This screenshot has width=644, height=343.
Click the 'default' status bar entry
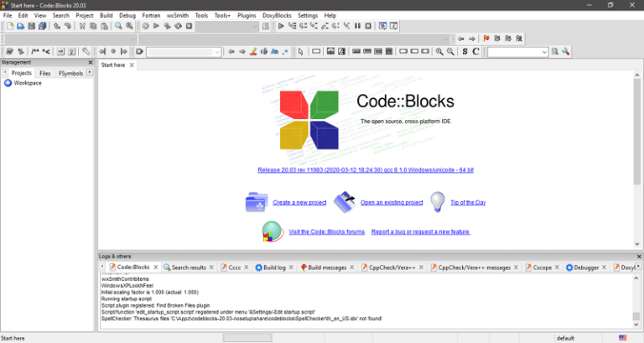[565, 338]
